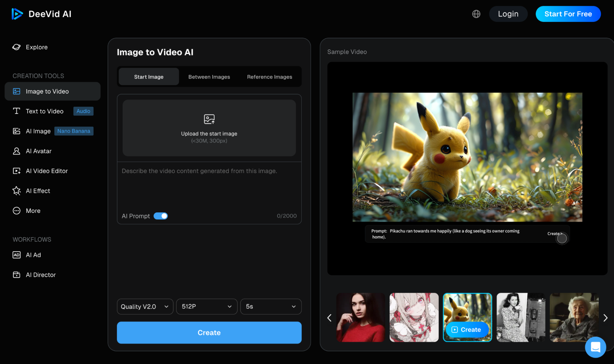Screen dimensions: 614x364
Task: Launch the AI Video Editor
Action: click(x=47, y=171)
